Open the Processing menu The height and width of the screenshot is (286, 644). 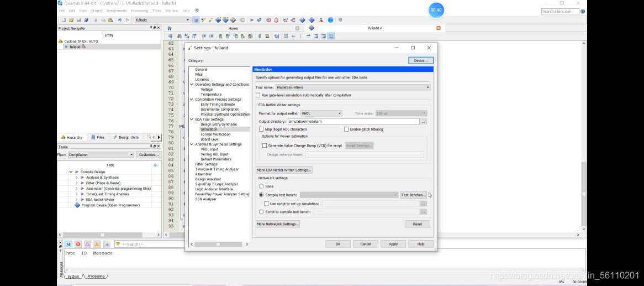coord(140,11)
